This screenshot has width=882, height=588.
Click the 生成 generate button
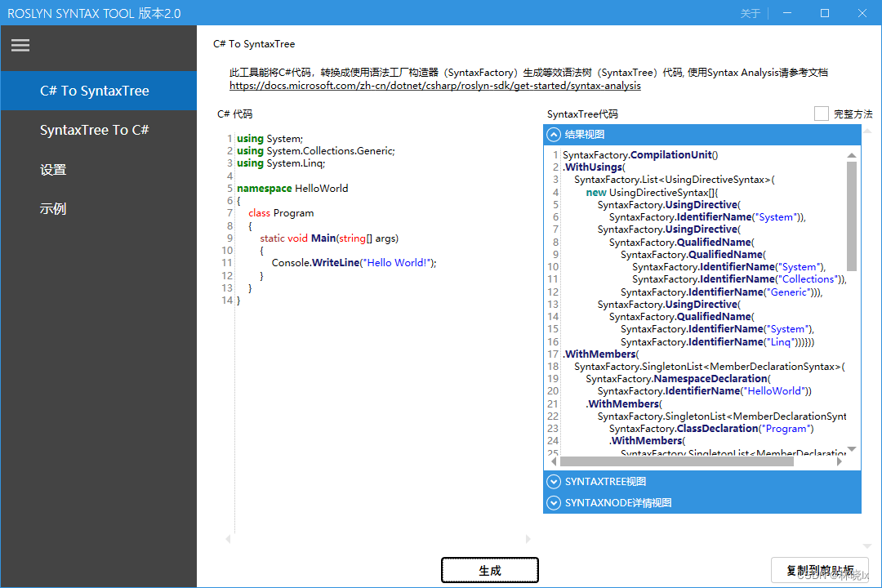(x=489, y=570)
